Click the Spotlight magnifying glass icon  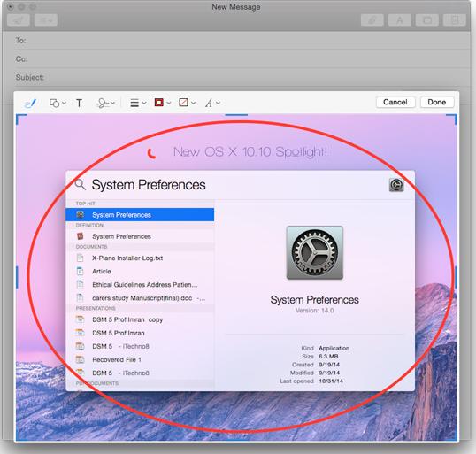(x=81, y=184)
